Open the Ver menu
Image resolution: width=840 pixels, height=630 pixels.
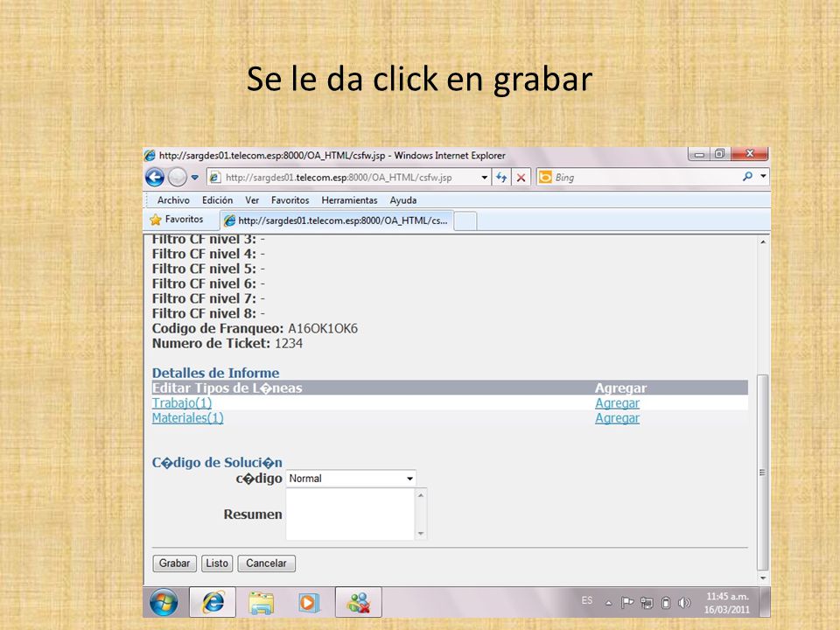[252, 199]
